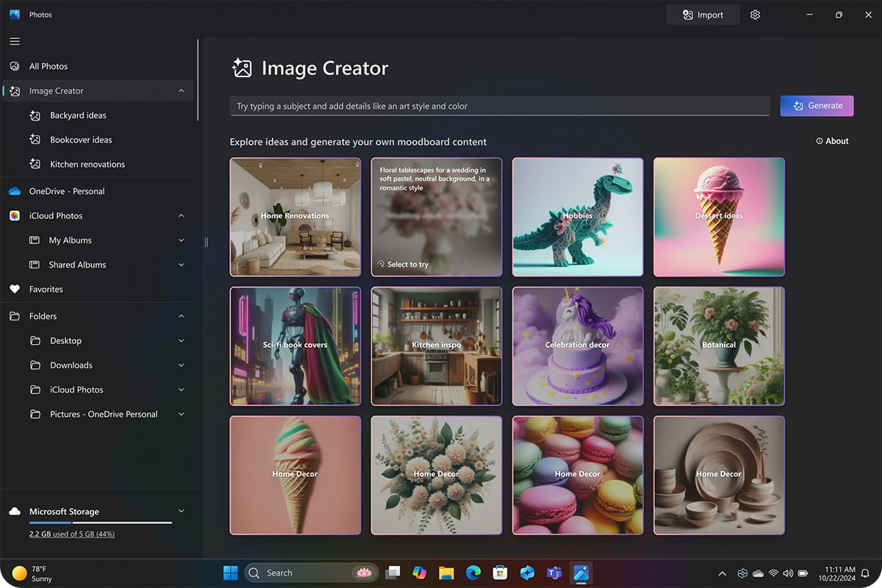Click the Import button
Viewport: 882px width, 588px height.
tap(702, 15)
